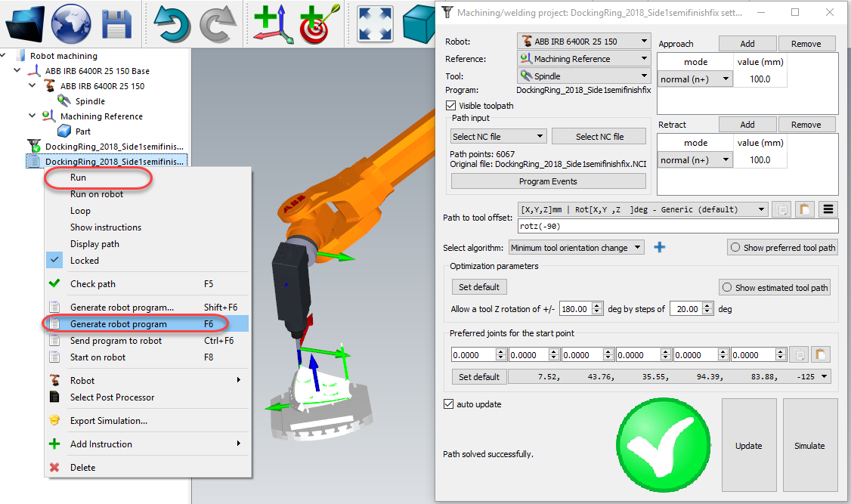
Task: Switch to the isometric cube view
Action: (419, 24)
